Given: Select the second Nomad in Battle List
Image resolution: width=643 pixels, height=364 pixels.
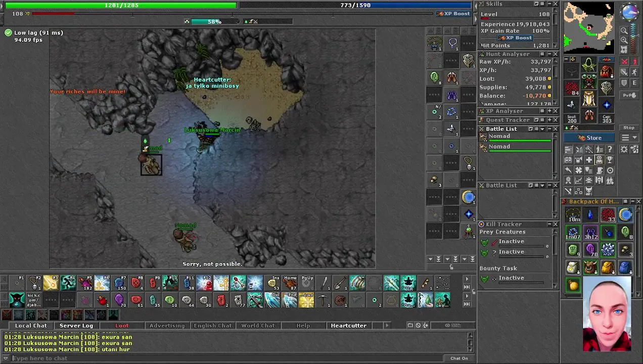Looking at the screenshot, I should coord(515,147).
